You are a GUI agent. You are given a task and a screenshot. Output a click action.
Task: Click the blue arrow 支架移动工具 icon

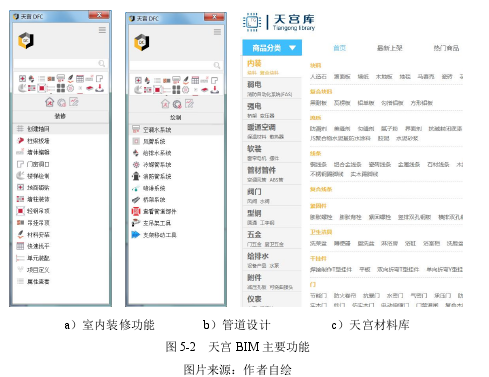coord(136,235)
